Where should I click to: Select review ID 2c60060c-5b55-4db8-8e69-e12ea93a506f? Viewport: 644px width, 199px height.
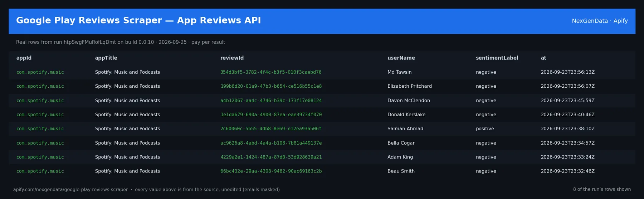click(x=271, y=129)
